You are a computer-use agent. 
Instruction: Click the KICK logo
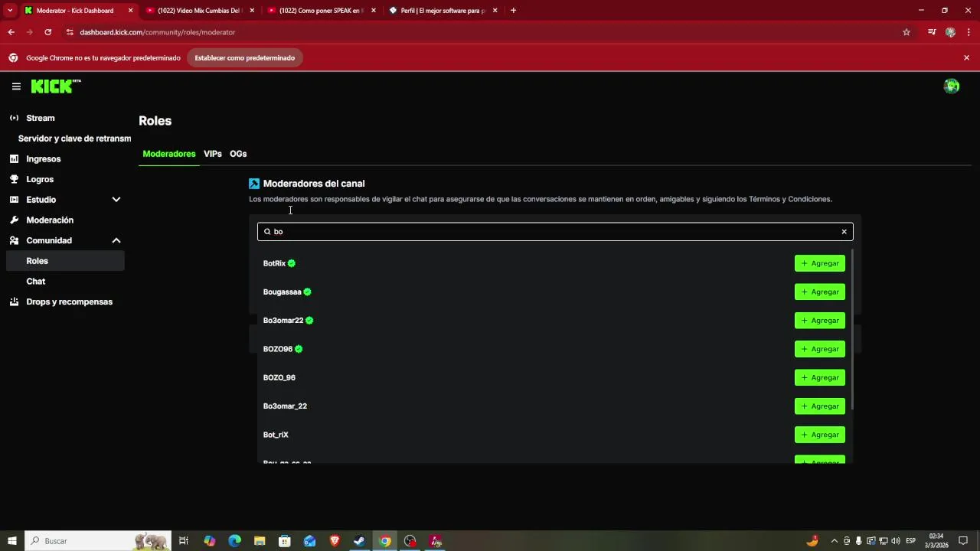[x=55, y=86]
